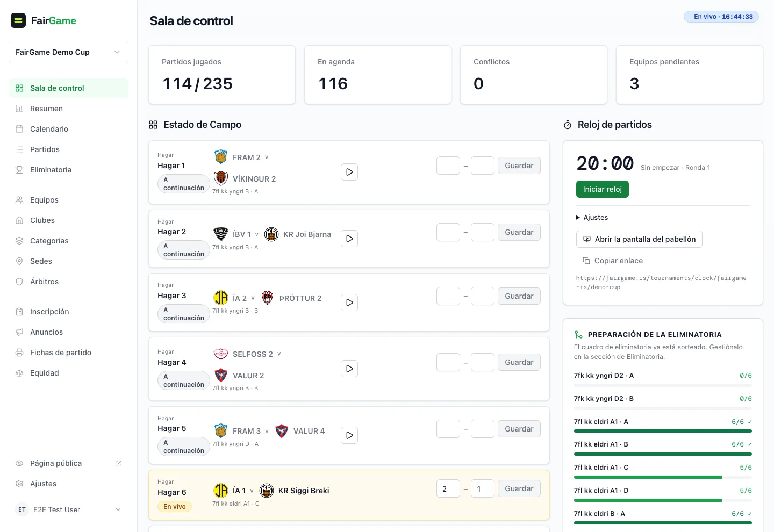Navigate to Fichas de partido
774x532 pixels.
68,353
